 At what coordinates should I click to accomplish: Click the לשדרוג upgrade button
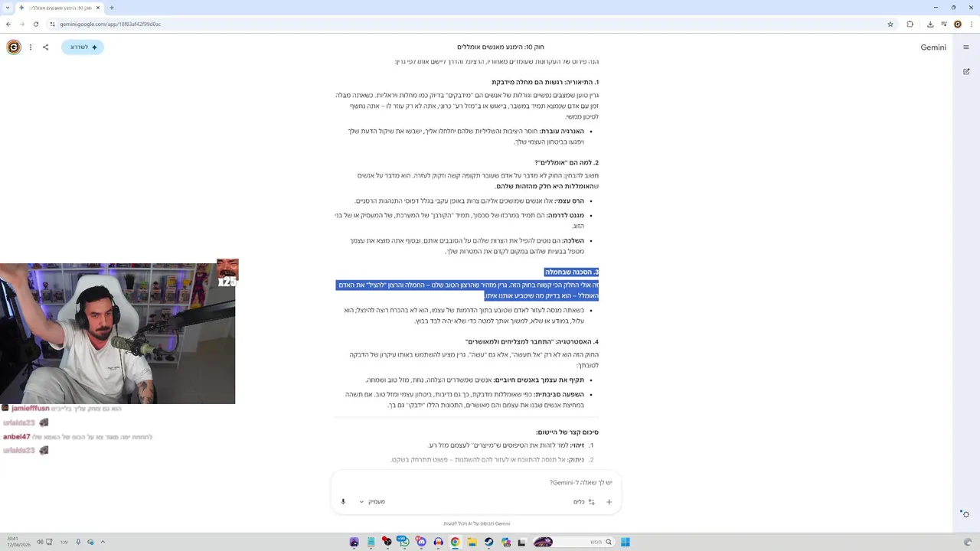[82, 47]
